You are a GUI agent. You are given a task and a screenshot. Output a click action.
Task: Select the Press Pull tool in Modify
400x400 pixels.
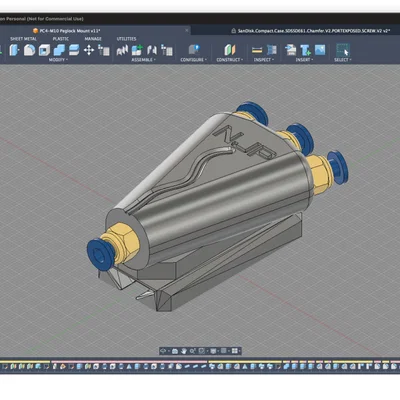point(14,50)
